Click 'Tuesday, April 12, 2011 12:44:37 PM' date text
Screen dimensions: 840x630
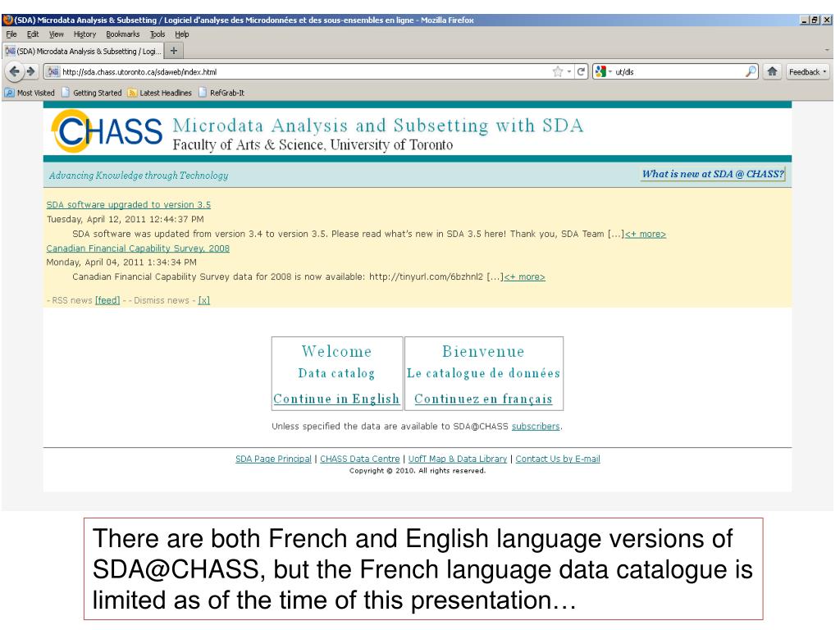(125, 219)
